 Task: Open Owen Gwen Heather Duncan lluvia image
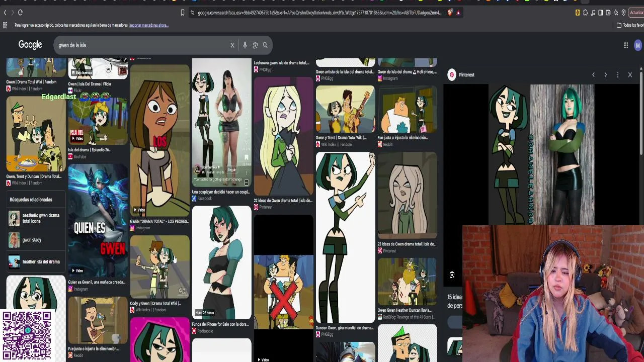(x=407, y=282)
